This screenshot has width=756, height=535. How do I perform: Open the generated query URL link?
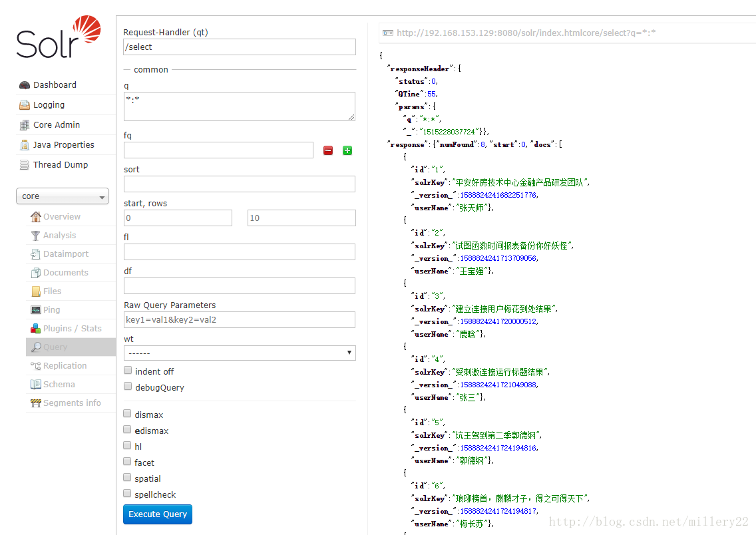click(x=526, y=33)
